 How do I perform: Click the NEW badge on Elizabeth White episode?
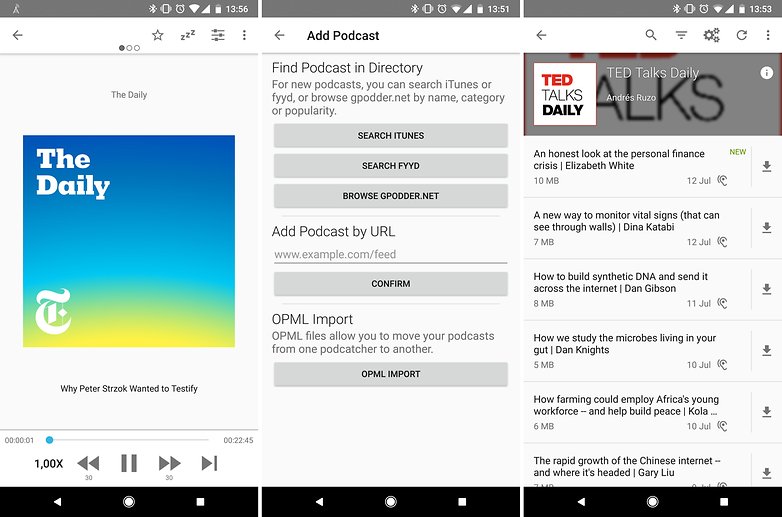coord(738,152)
